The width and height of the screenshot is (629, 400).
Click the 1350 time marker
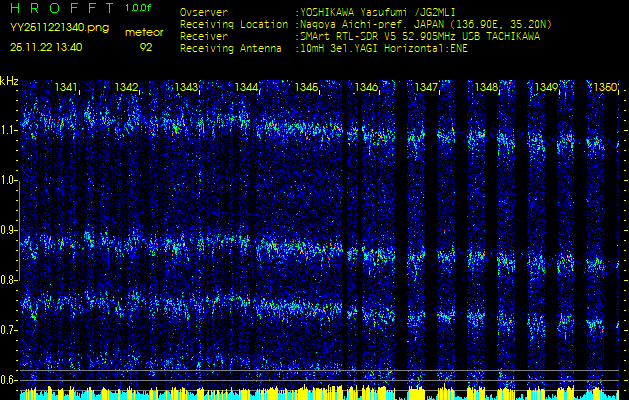pyautogui.click(x=605, y=88)
